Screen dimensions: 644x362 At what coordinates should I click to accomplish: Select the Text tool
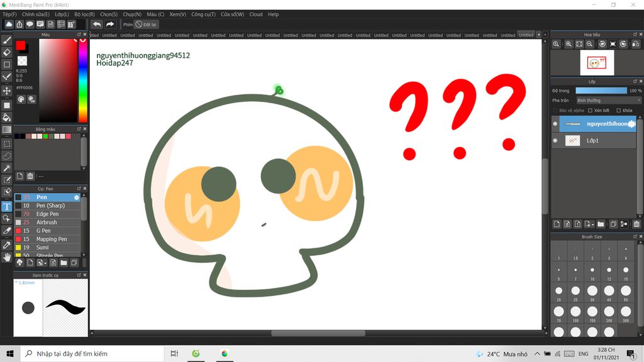tap(6, 206)
